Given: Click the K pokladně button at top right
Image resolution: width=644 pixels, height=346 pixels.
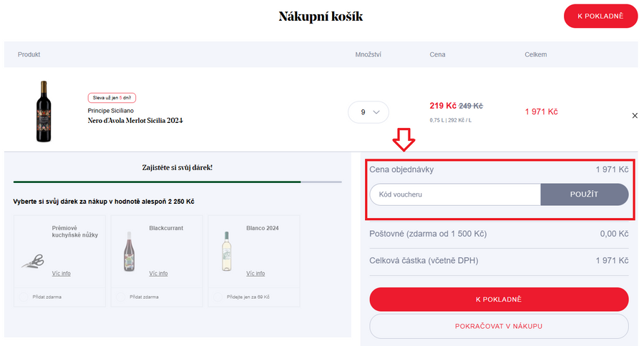Looking at the screenshot, I should pyautogui.click(x=600, y=16).
